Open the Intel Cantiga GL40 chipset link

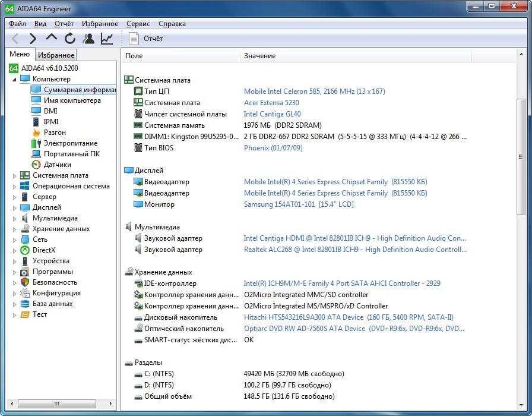point(272,114)
